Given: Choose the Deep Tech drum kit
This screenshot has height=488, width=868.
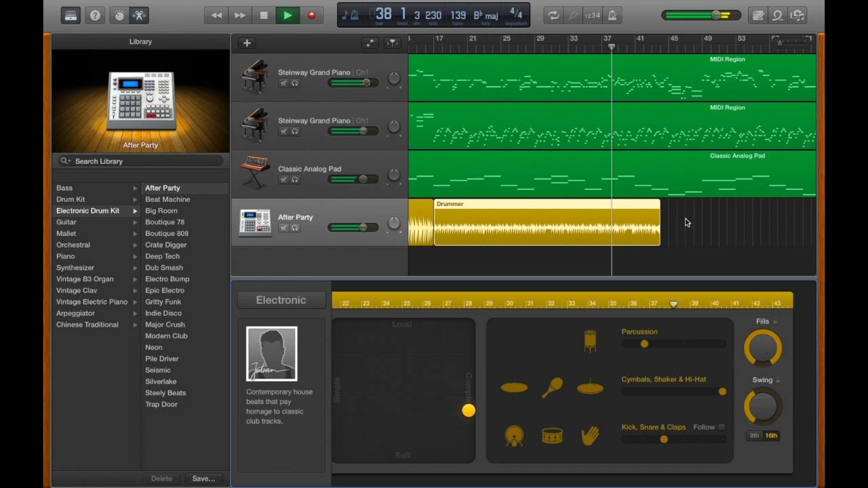Looking at the screenshot, I should coord(163,256).
